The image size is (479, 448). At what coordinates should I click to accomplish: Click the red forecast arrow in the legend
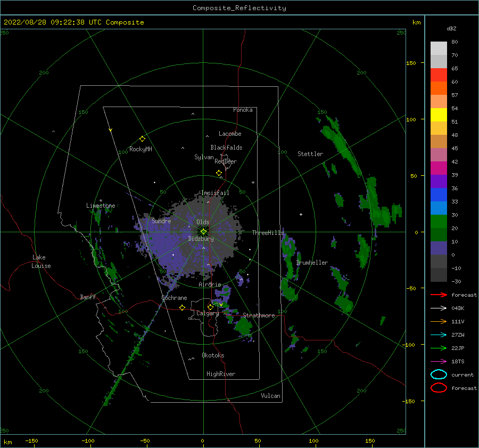439,295
